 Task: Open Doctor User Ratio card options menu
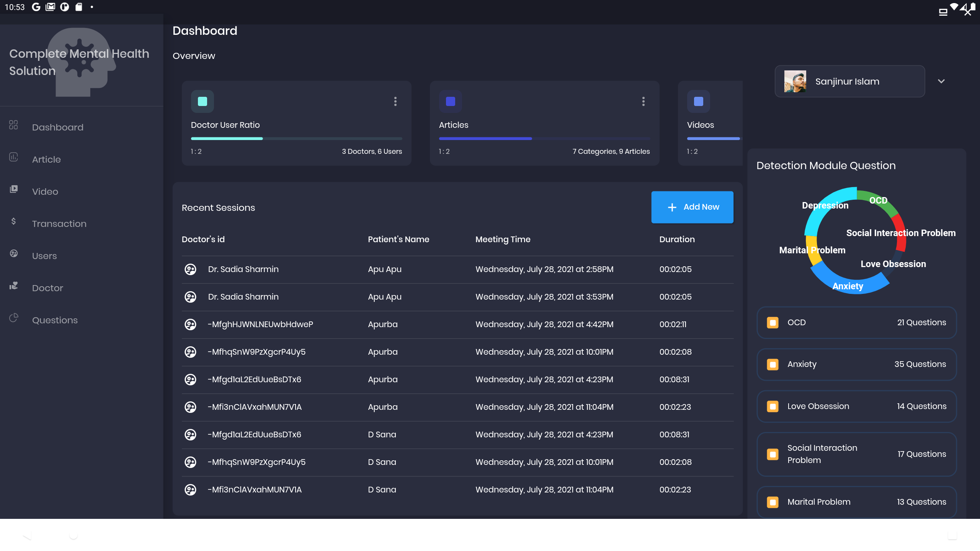click(x=395, y=101)
